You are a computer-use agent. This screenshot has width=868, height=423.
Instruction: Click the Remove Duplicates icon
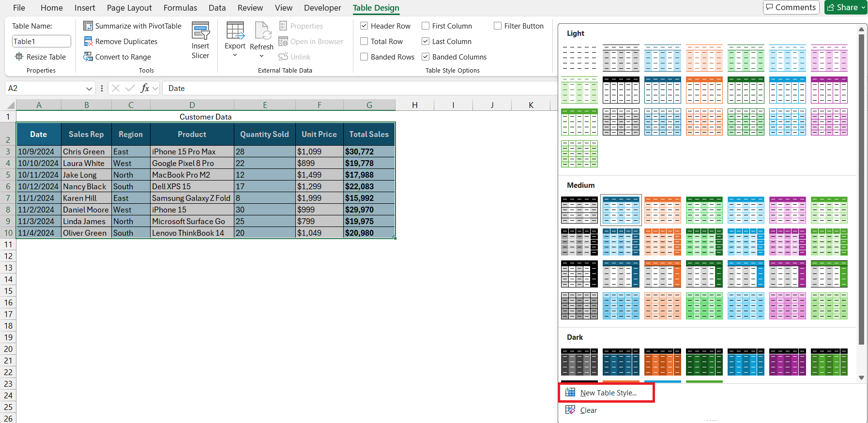[88, 41]
